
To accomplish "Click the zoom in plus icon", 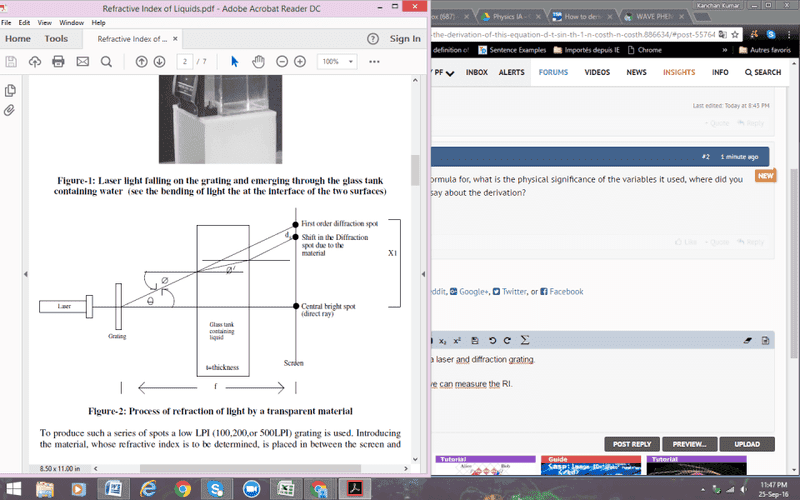I will tap(299, 61).
